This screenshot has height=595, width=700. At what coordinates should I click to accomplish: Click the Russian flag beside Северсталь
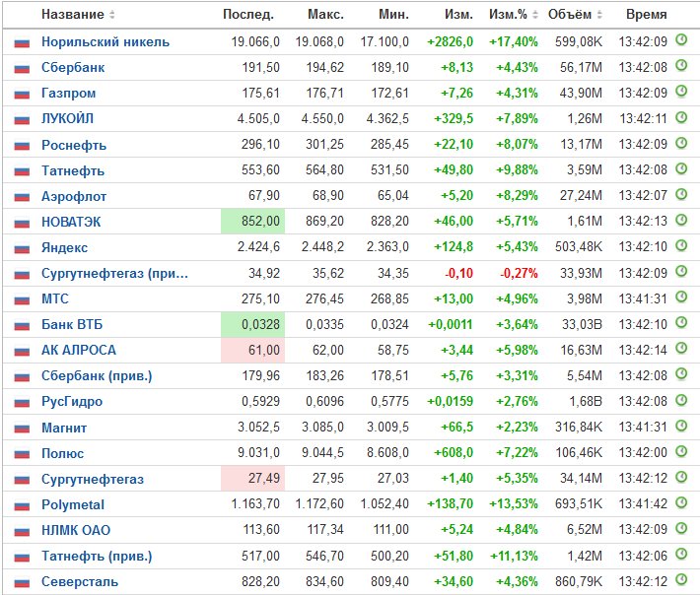pos(22,583)
